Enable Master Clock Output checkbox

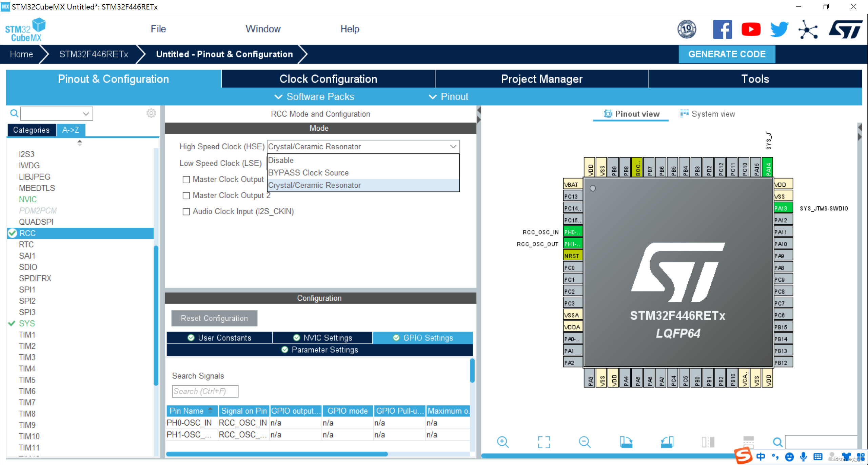coord(186,180)
